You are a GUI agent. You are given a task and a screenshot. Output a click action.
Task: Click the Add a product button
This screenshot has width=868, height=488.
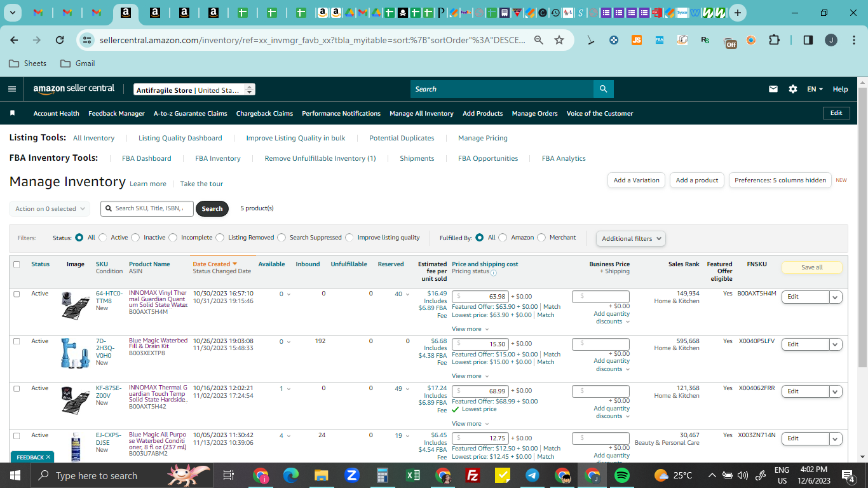tap(697, 180)
